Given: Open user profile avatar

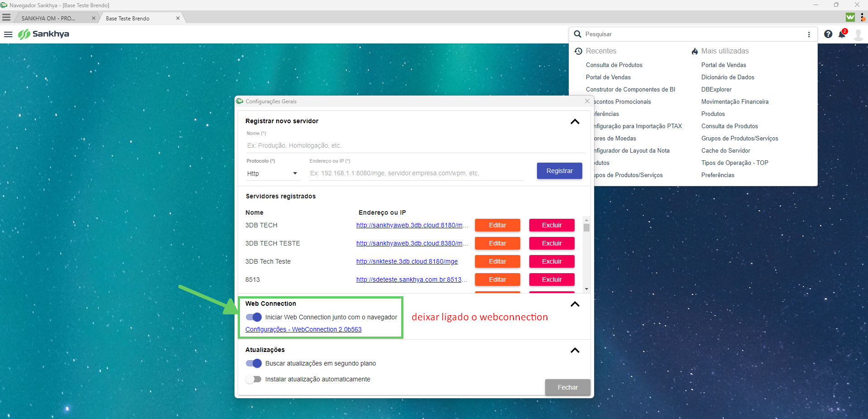Looking at the screenshot, I should [858, 34].
